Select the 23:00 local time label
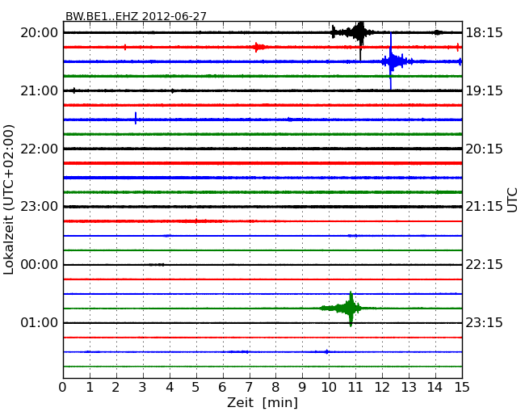Image resolution: width=525 pixels, height=420 pixels. pyautogui.click(x=40, y=207)
